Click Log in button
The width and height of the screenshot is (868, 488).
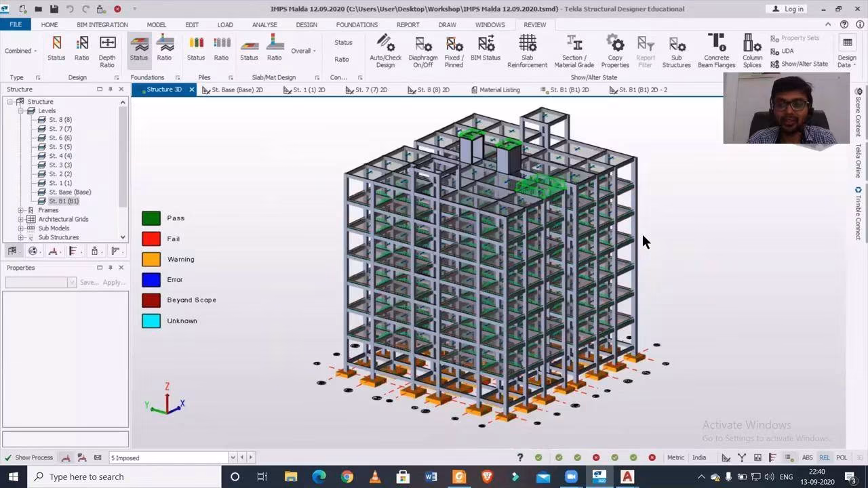pyautogui.click(x=788, y=9)
